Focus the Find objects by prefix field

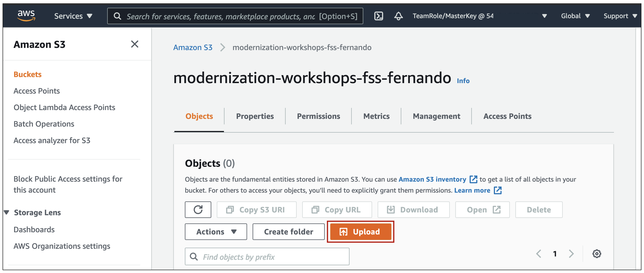(267, 257)
